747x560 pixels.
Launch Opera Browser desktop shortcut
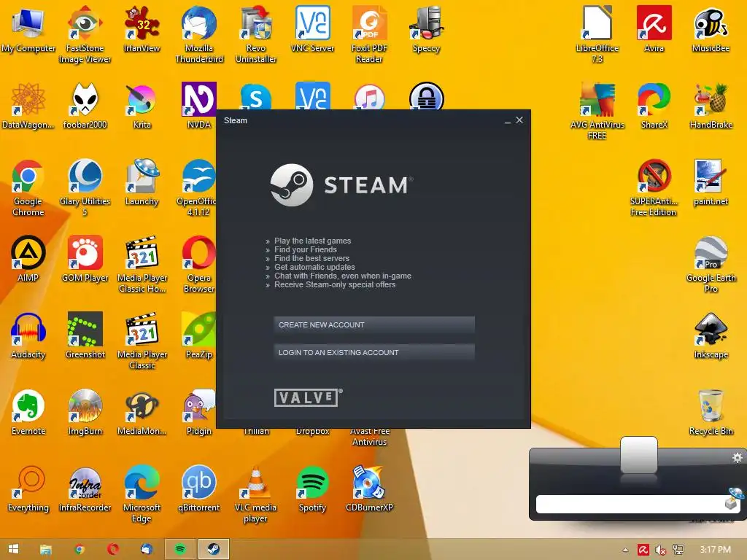[198, 264]
